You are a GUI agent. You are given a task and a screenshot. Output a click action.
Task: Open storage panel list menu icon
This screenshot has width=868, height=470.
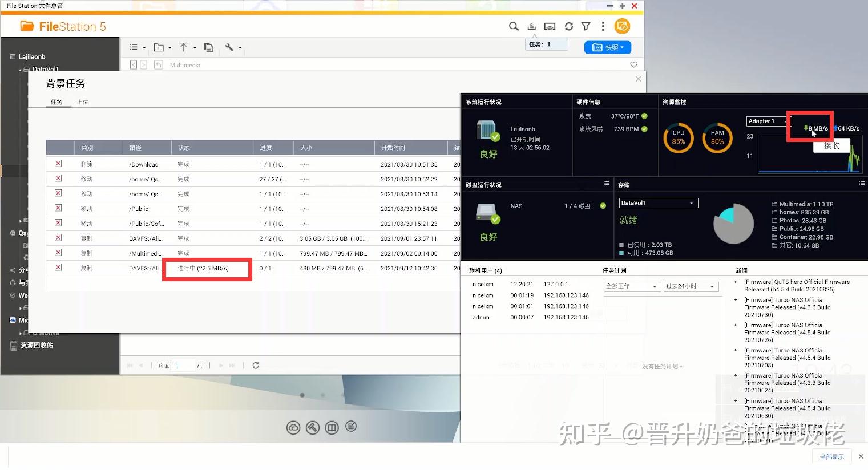[x=861, y=184]
